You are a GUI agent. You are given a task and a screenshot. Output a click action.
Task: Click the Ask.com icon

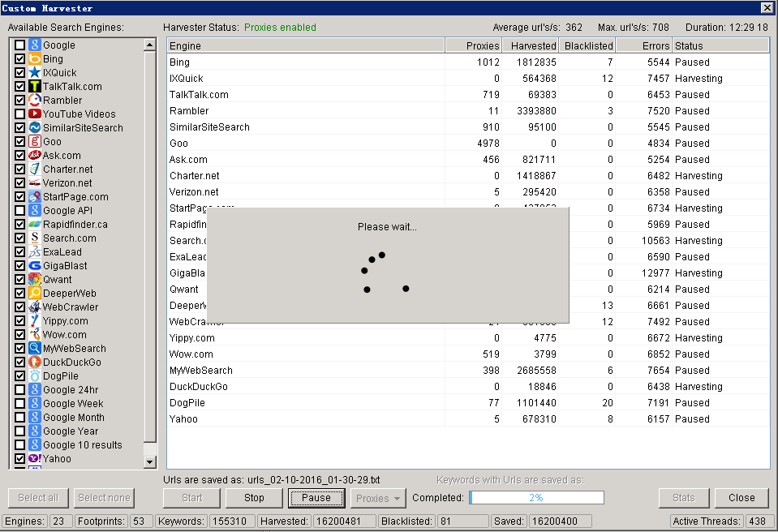point(34,155)
